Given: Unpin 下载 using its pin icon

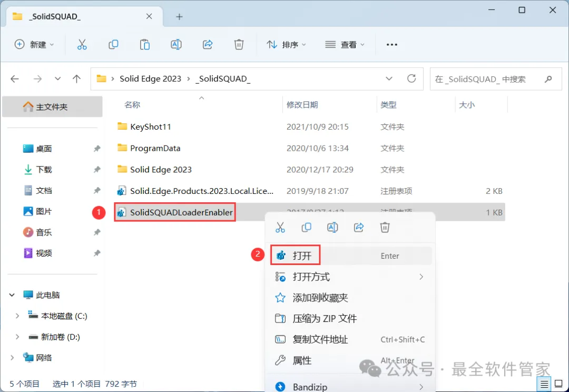Looking at the screenshot, I should (x=97, y=170).
